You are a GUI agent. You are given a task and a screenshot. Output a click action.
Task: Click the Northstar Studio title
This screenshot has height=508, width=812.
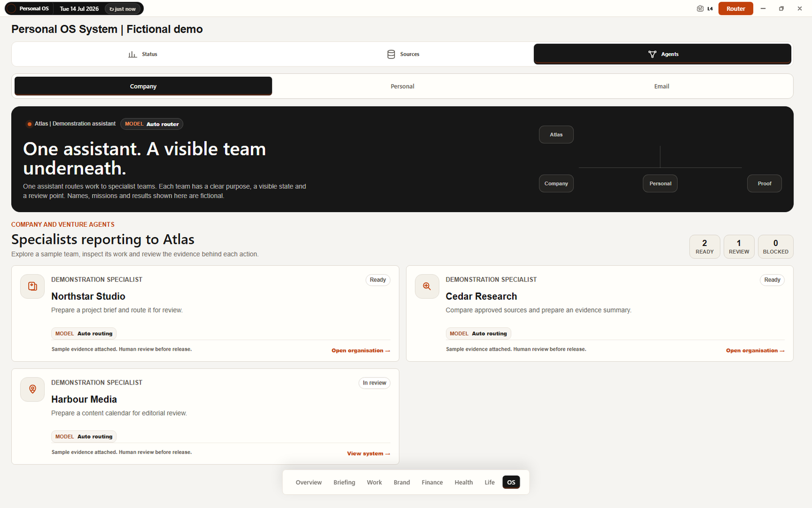click(88, 296)
